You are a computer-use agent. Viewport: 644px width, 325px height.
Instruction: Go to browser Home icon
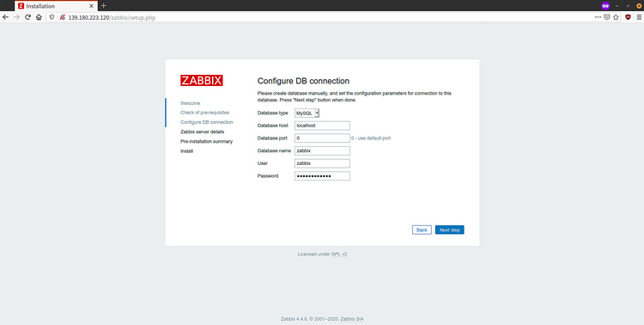click(39, 17)
